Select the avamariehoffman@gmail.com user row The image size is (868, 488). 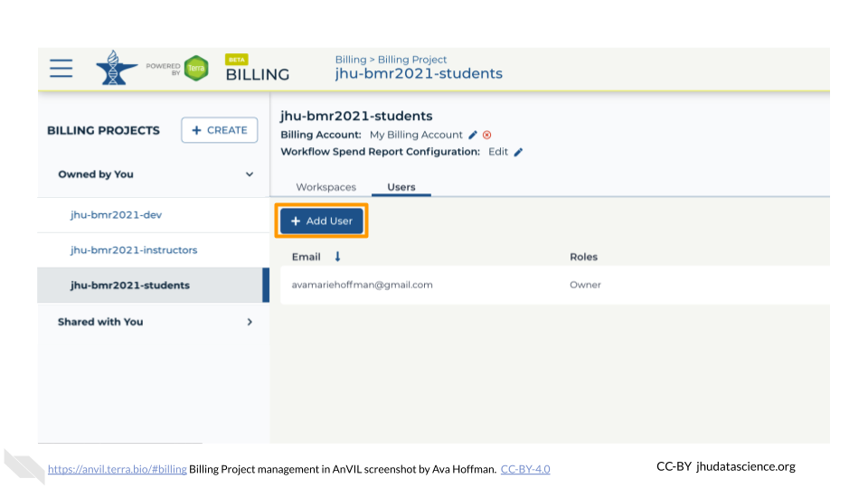(554, 285)
